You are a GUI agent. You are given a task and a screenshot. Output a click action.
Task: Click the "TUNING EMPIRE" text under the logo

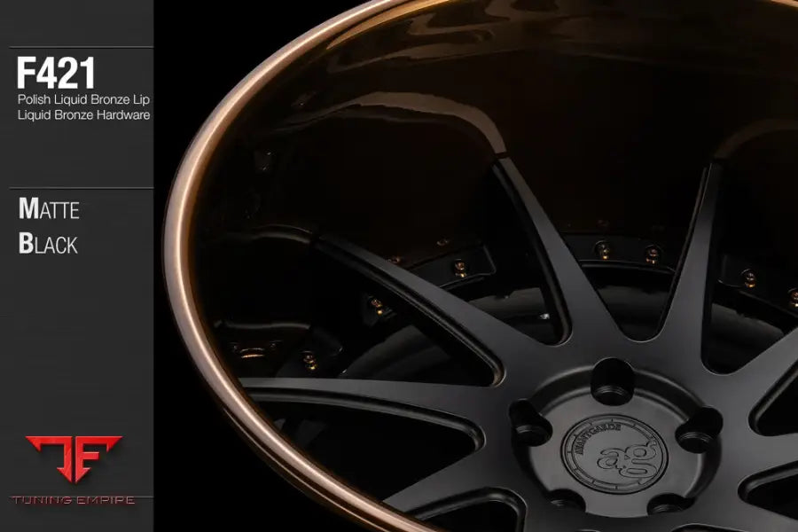pos(73,501)
